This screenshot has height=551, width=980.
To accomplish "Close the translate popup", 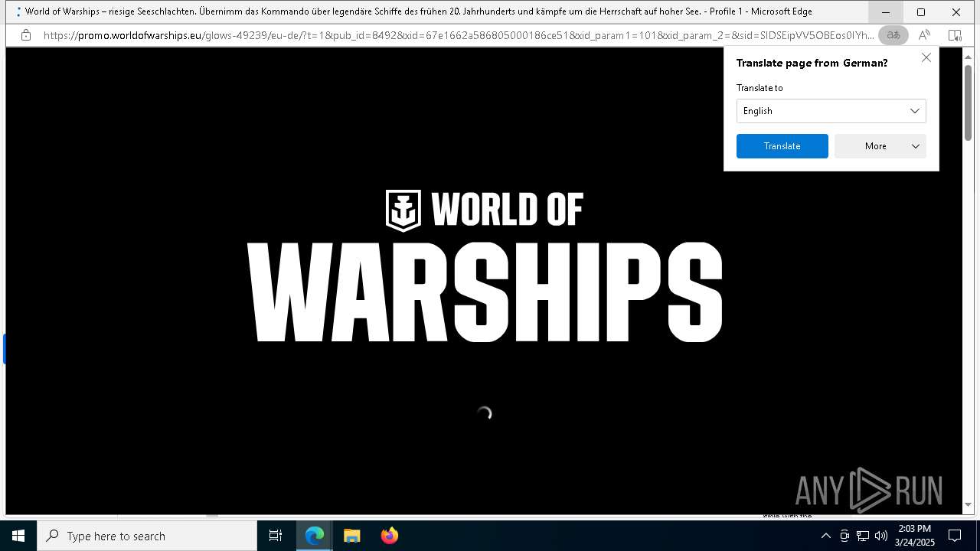I will (x=926, y=58).
